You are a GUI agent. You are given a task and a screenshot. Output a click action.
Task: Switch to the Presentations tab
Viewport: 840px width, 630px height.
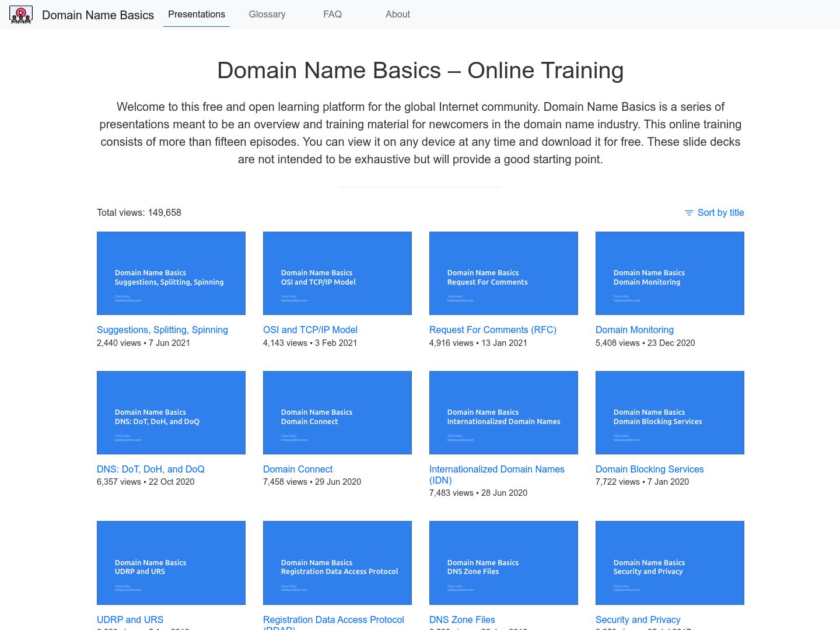click(x=197, y=14)
